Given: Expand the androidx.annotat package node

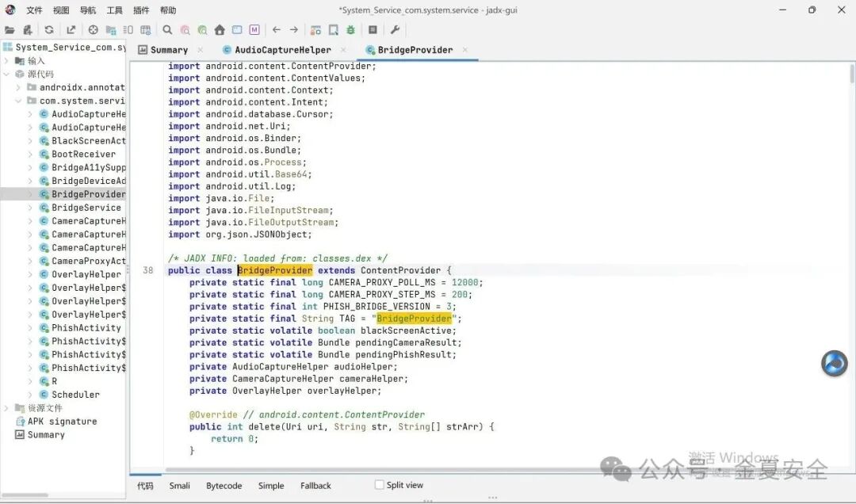Looking at the screenshot, I should pos(18,87).
